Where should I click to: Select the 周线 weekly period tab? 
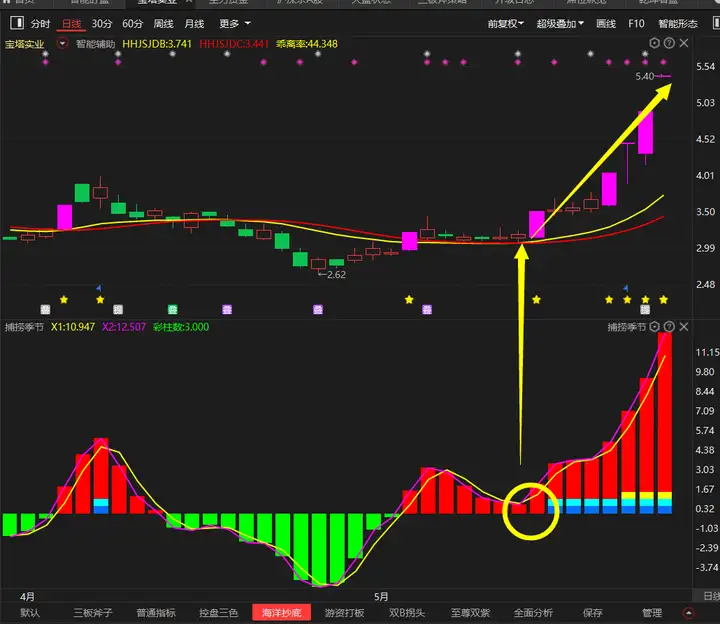(164, 23)
